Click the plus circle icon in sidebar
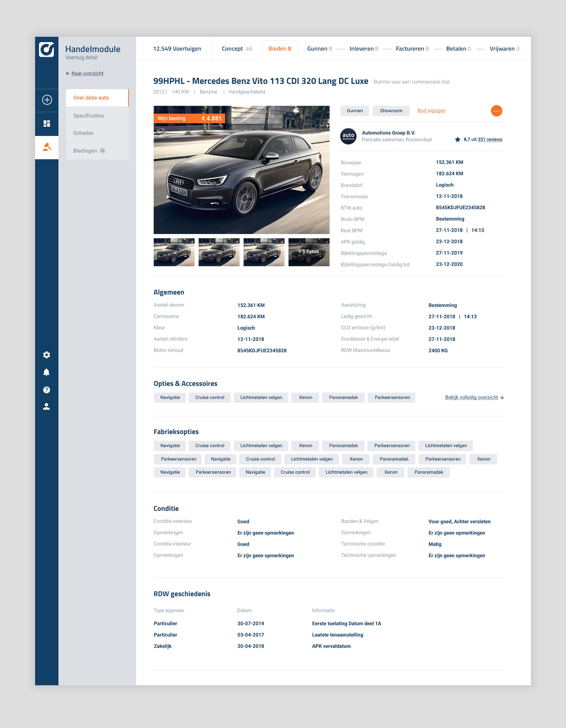This screenshot has width=566, height=728. click(47, 100)
